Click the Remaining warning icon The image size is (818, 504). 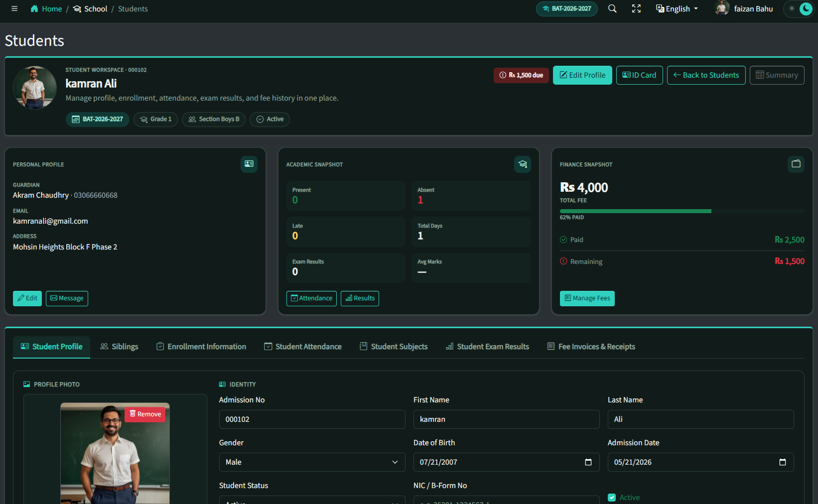563,261
